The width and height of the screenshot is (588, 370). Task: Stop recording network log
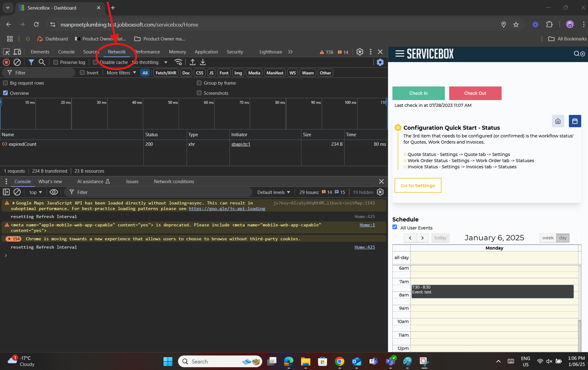click(x=6, y=62)
